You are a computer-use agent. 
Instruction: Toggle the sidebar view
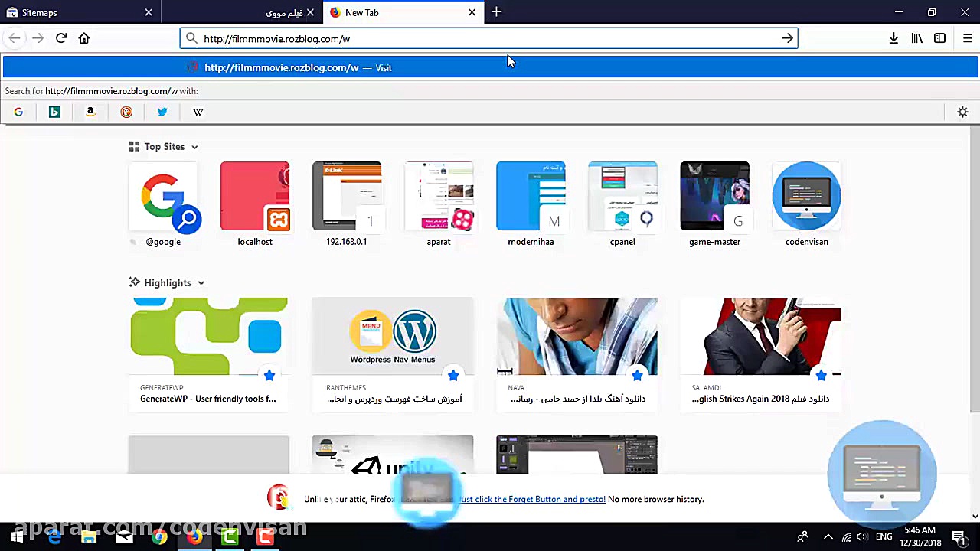pos(939,38)
